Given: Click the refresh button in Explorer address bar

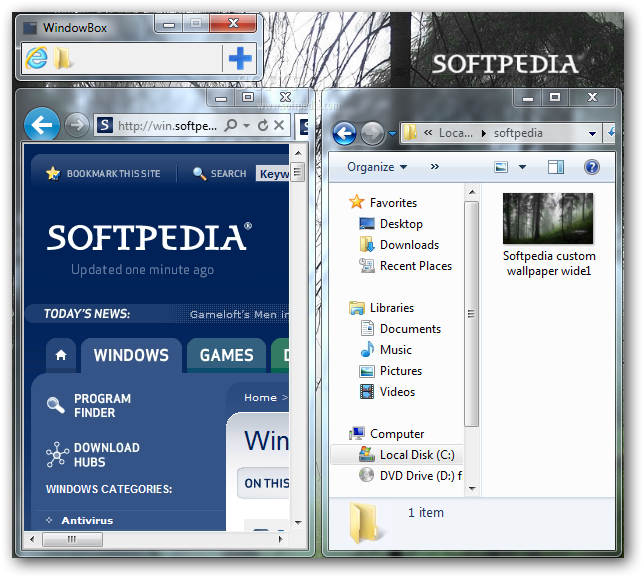Looking at the screenshot, I should [x=611, y=132].
